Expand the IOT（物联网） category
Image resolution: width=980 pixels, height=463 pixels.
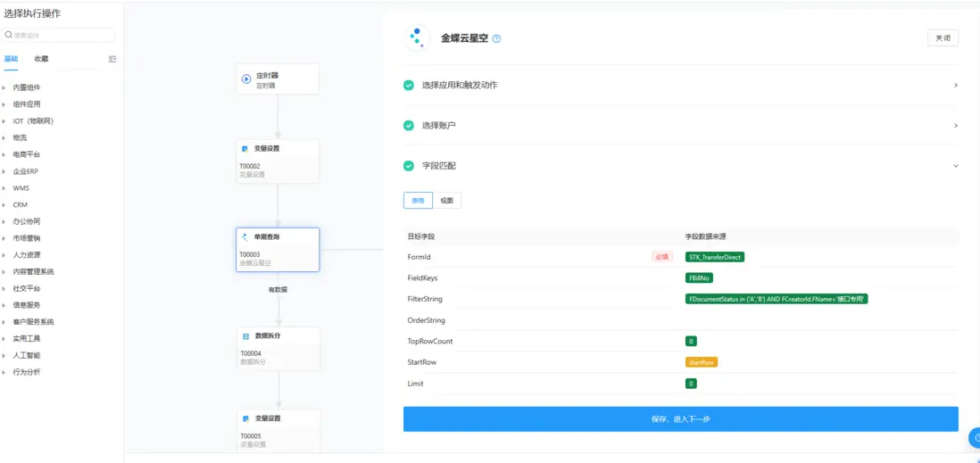(4, 121)
